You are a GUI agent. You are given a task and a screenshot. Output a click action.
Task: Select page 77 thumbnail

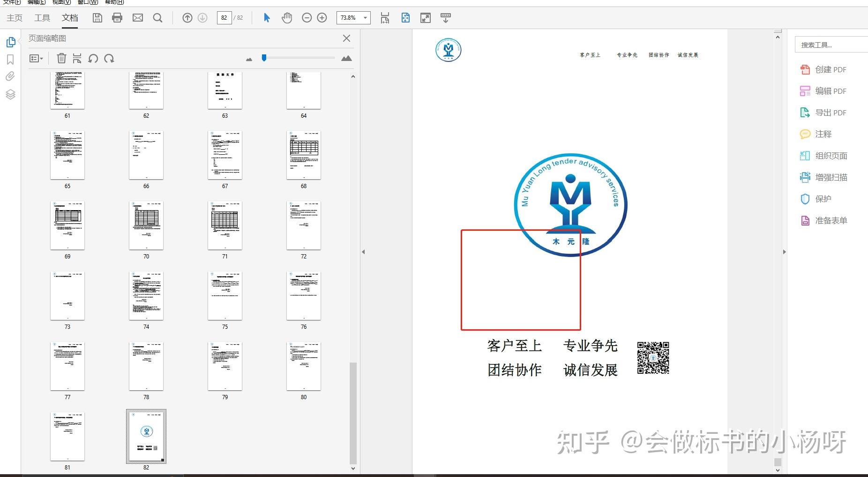67,366
